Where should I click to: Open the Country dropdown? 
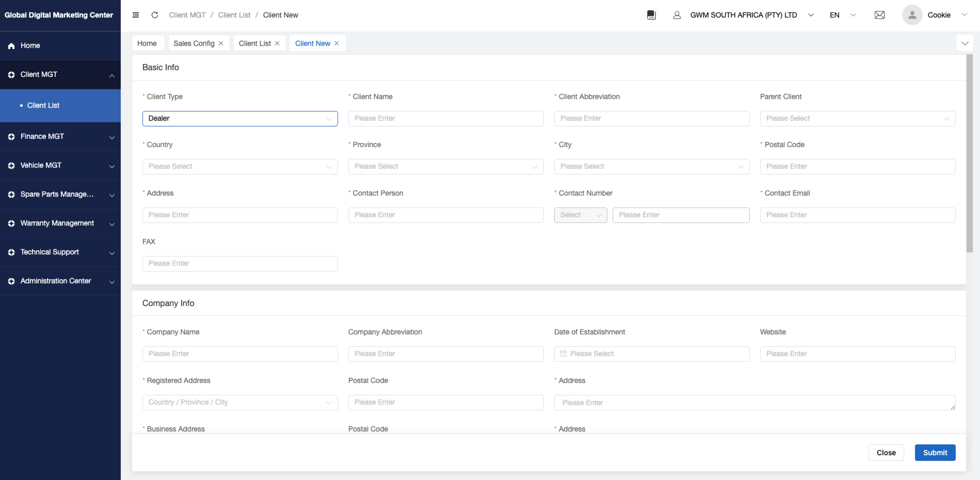[240, 167]
